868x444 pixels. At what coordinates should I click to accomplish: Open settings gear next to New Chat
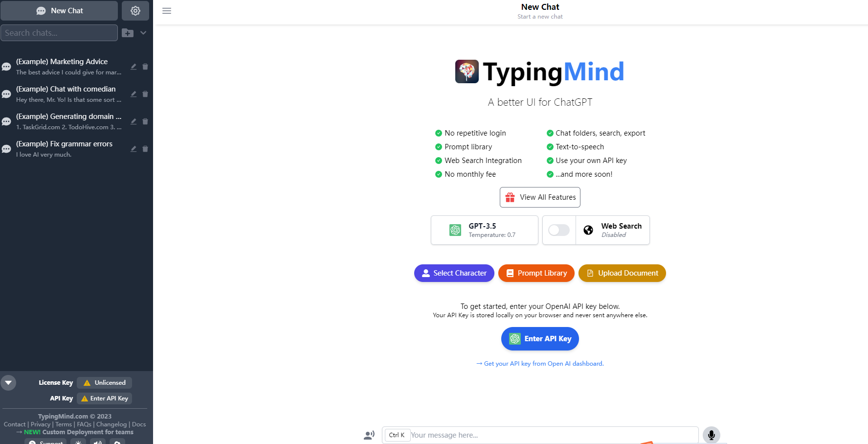click(x=135, y=11)
